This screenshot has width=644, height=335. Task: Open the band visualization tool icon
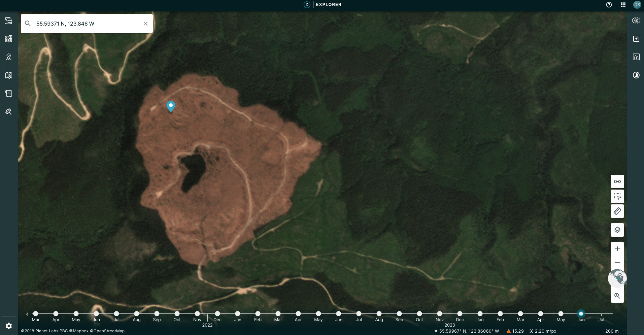point(636,21)
